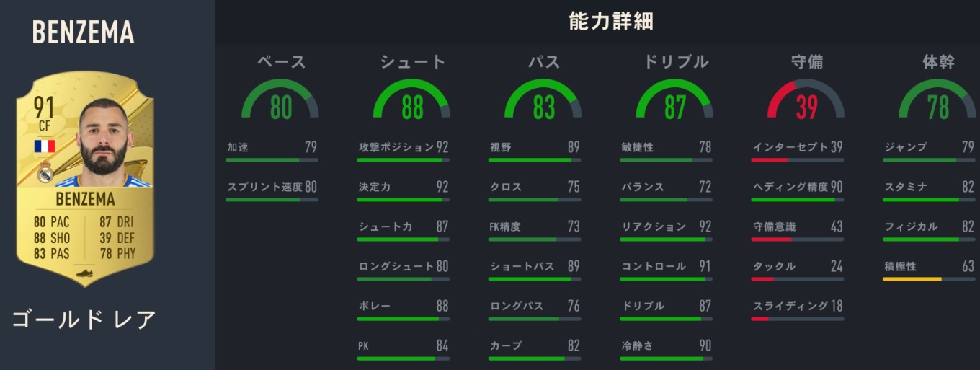Select the スプリント速度 stat row

(x=271, y=188)
